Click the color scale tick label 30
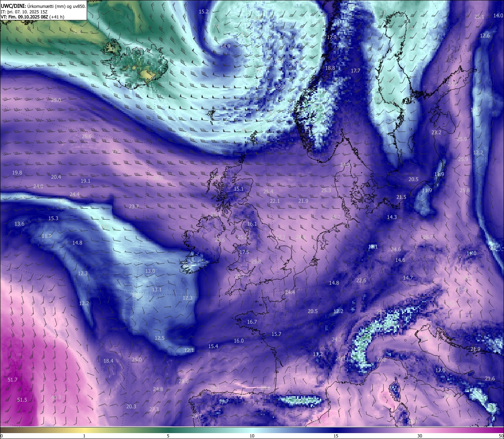The image size is (504, 439). coord(420,436)
